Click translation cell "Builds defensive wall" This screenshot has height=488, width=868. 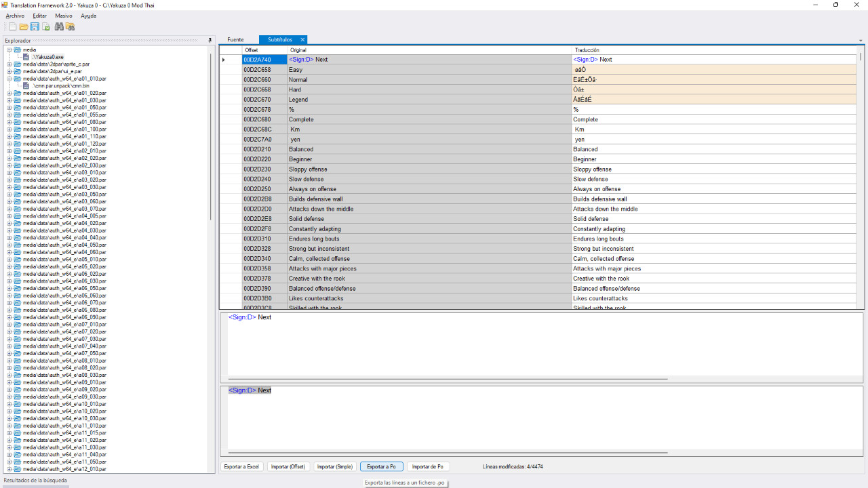tap(714, 199)
